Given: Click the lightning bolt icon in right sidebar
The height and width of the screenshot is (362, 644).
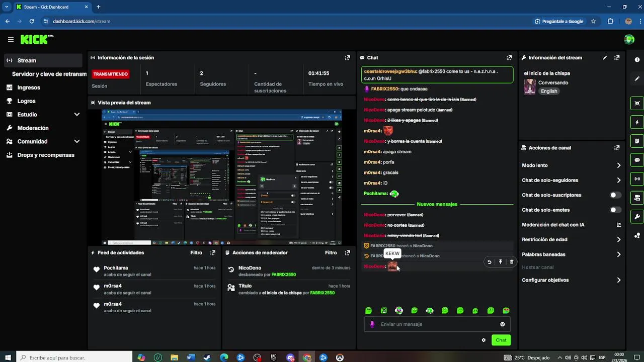Looking at the screenshot, I should pos(637,122).
